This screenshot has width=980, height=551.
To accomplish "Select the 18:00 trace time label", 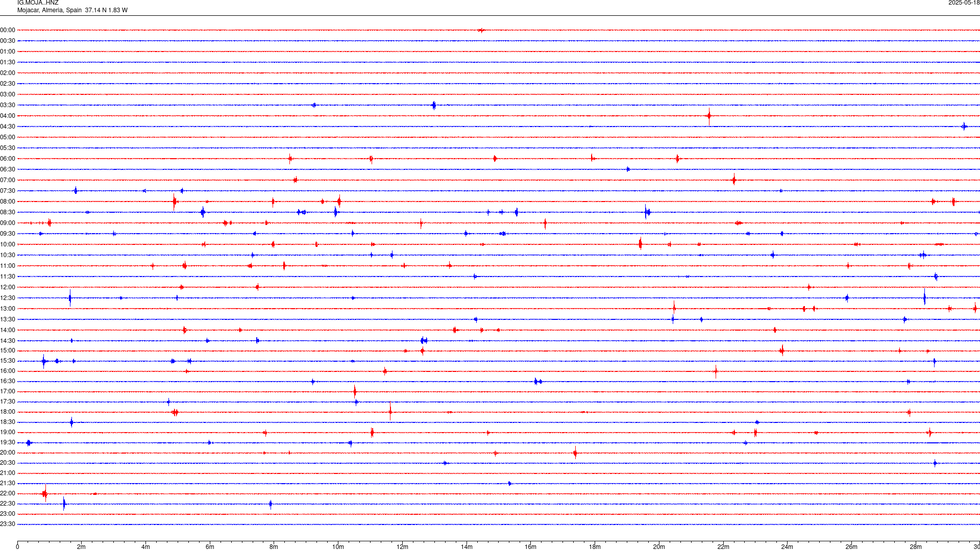I will [x=8, y=412].
